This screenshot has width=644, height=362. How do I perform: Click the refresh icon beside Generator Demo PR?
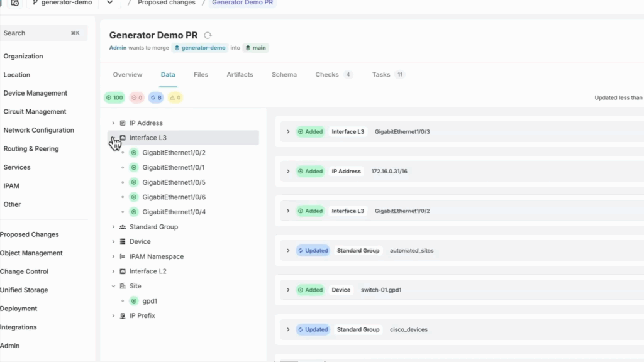(x=208, y=35)
